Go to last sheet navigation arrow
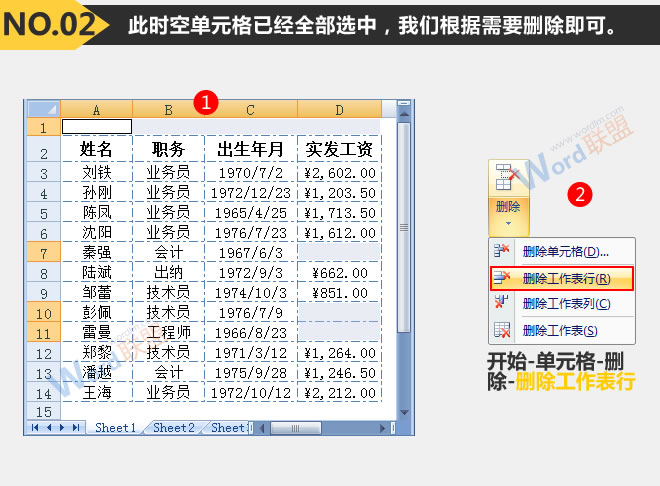The height and width of the screenshot is (486, 660). [x=76, y=428]
